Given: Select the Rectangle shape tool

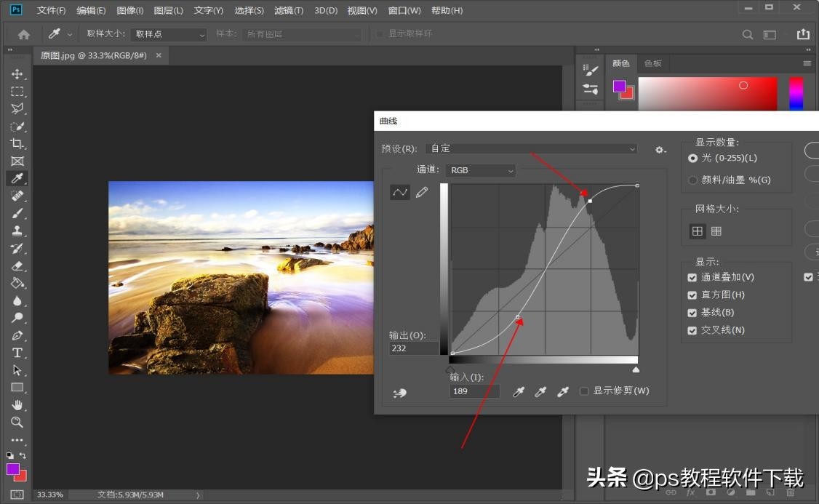Looking at the screenshot, I should (x=17, y=388).
